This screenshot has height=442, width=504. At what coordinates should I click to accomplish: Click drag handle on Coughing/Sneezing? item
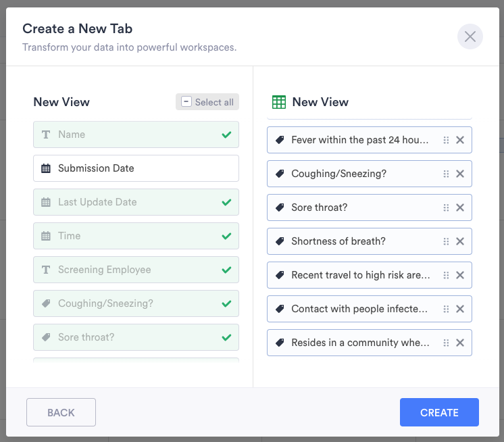pos(446,174)
